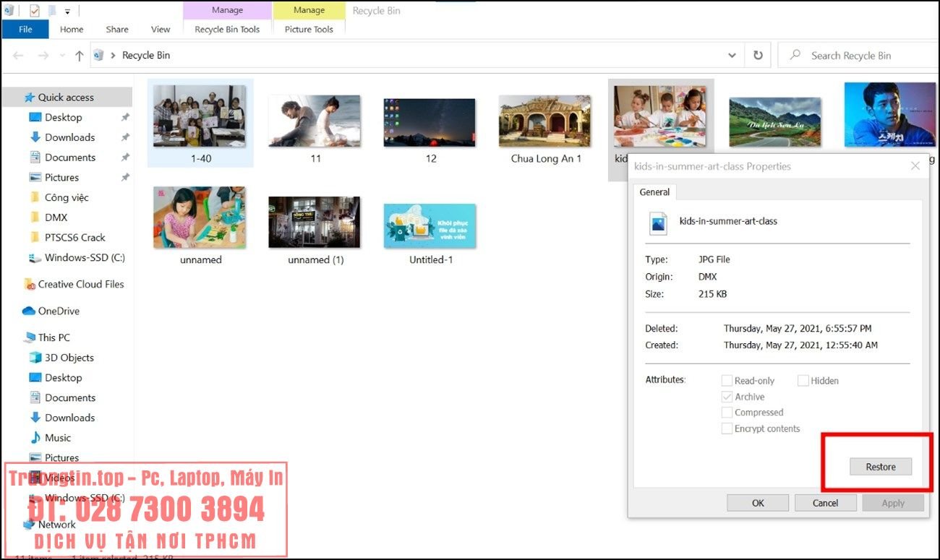Click the Quick Access toolbar customize chevron
The width and height of the screenshot is (940, 560).
[x=67, y=10]
